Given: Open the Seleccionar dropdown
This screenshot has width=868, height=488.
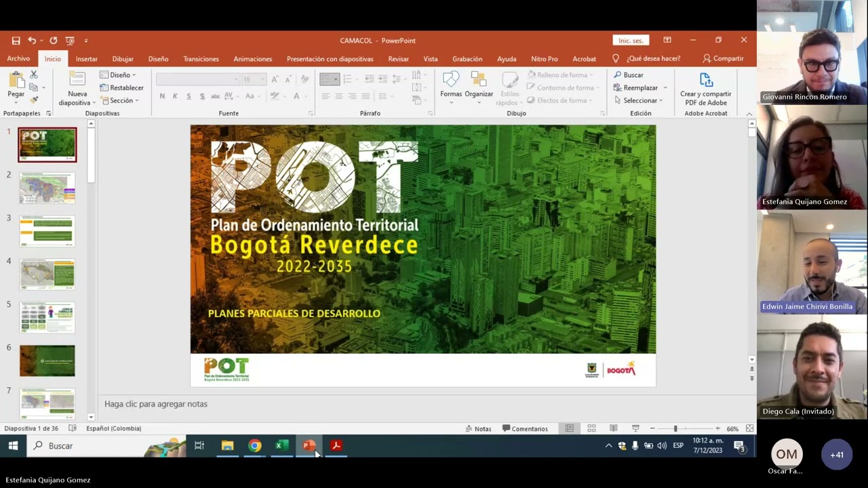Looking at the screenshot, I should click(638, 100).
